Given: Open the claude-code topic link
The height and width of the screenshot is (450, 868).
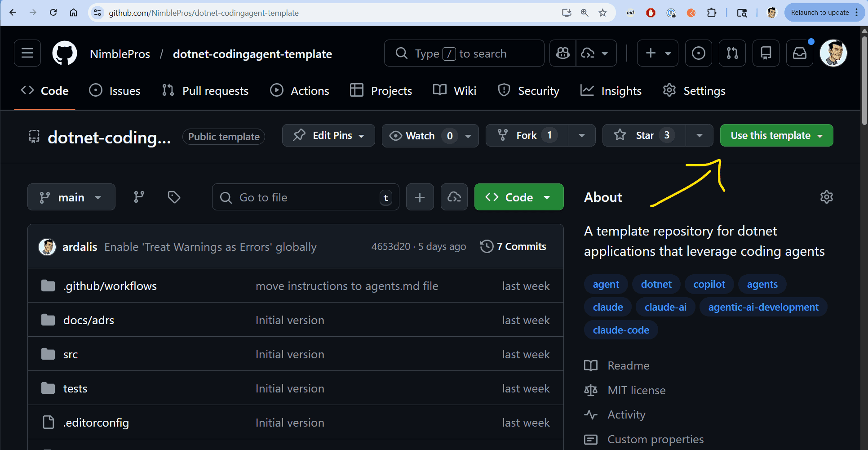Looking at the screenshot, I should [620, 330].
